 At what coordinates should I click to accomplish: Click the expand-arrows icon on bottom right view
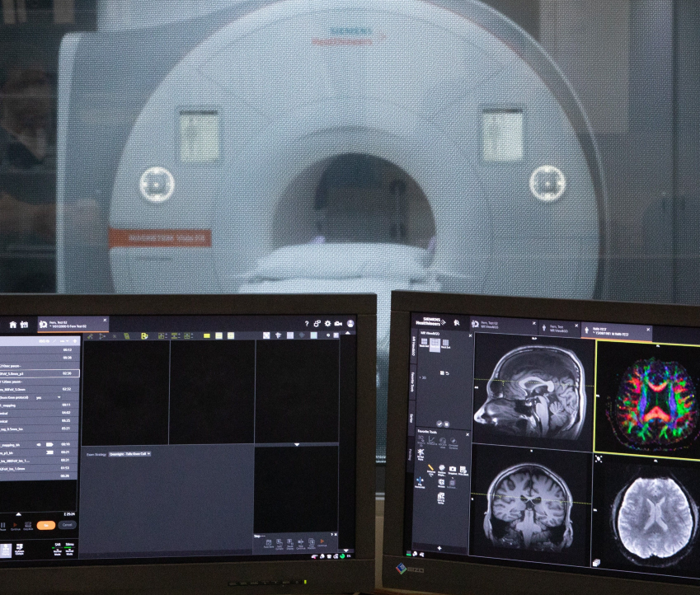599,459
